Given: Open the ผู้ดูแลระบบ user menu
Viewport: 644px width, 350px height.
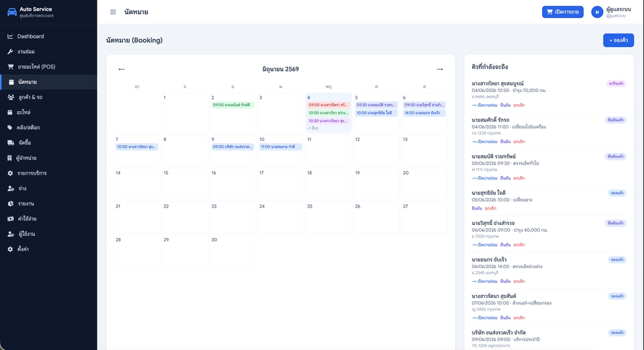Looking at the screenshot, I should click(x=611, y=12).
